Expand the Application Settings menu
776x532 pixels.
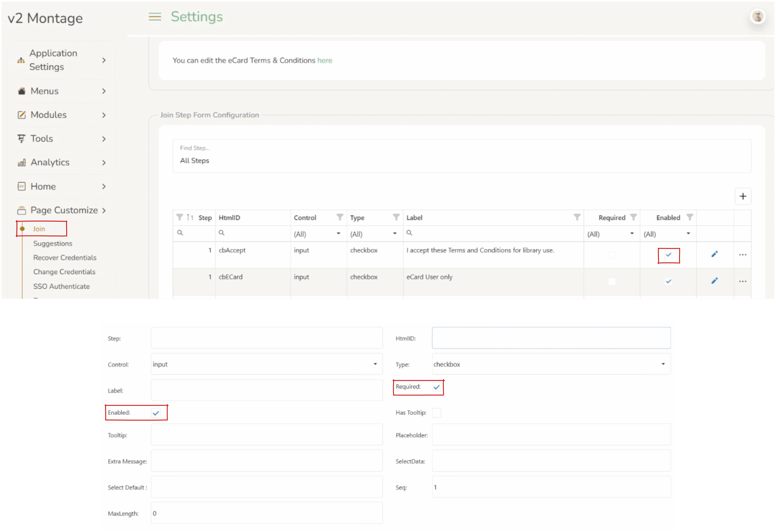click(62, 60)
